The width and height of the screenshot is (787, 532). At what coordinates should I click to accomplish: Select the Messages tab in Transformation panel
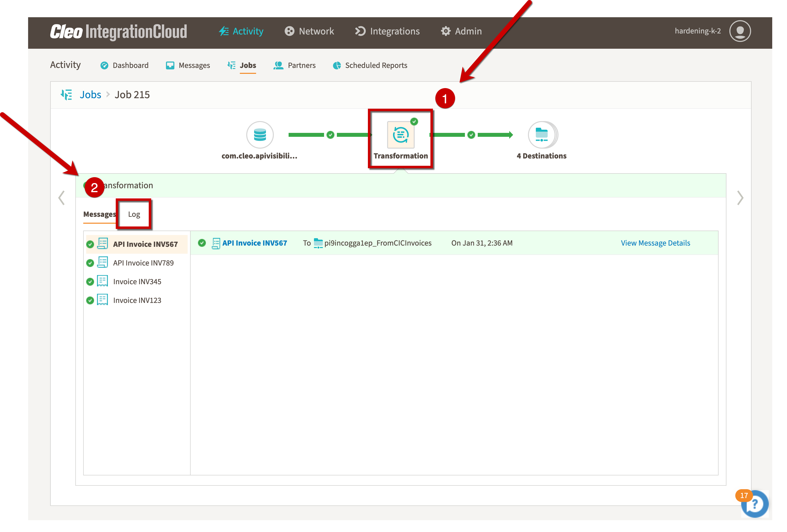pos(99,215)
